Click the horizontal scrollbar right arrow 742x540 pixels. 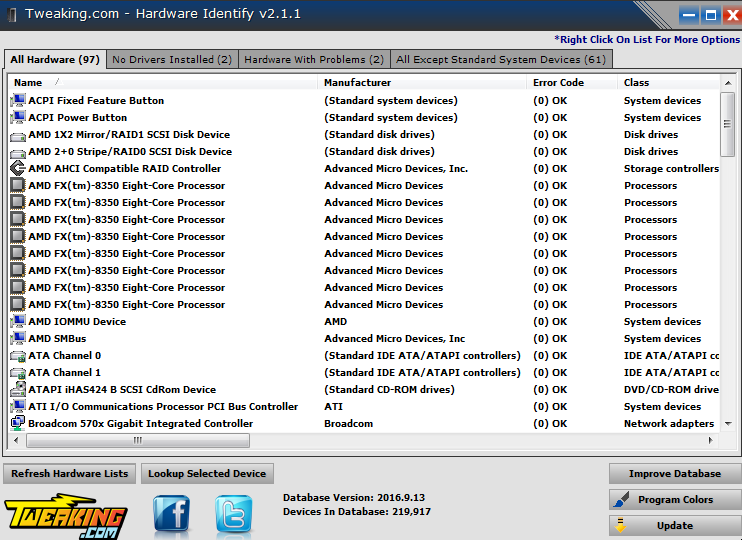pos(710,441)
